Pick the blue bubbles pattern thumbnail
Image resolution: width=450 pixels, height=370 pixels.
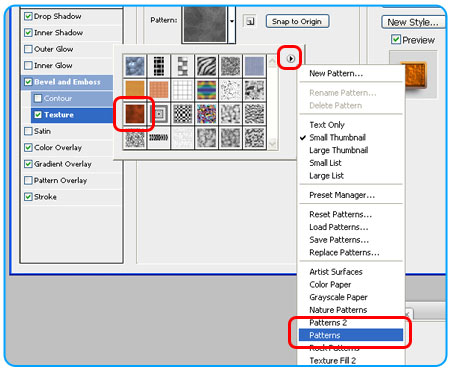point(135,66)
